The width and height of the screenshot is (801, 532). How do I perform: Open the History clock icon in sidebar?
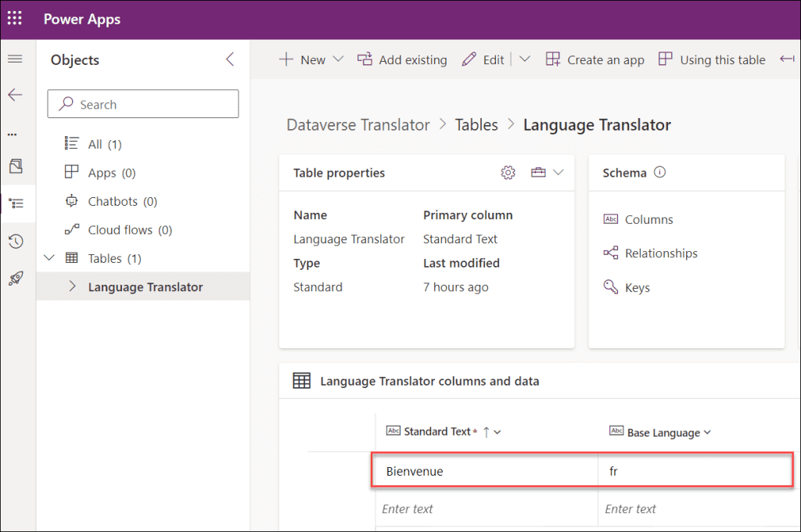(x=16, y=241)
